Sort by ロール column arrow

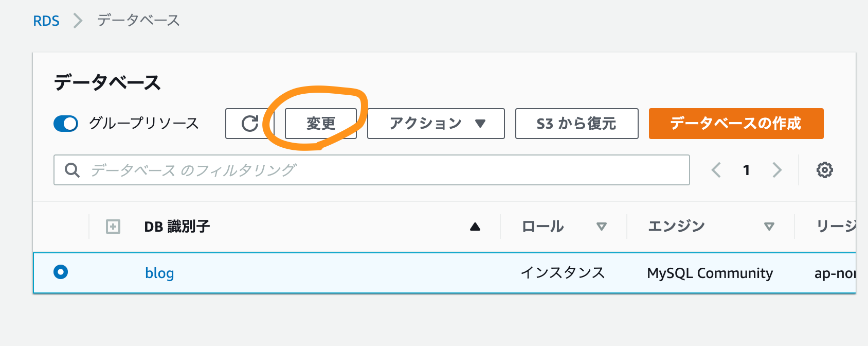(602, 227)
